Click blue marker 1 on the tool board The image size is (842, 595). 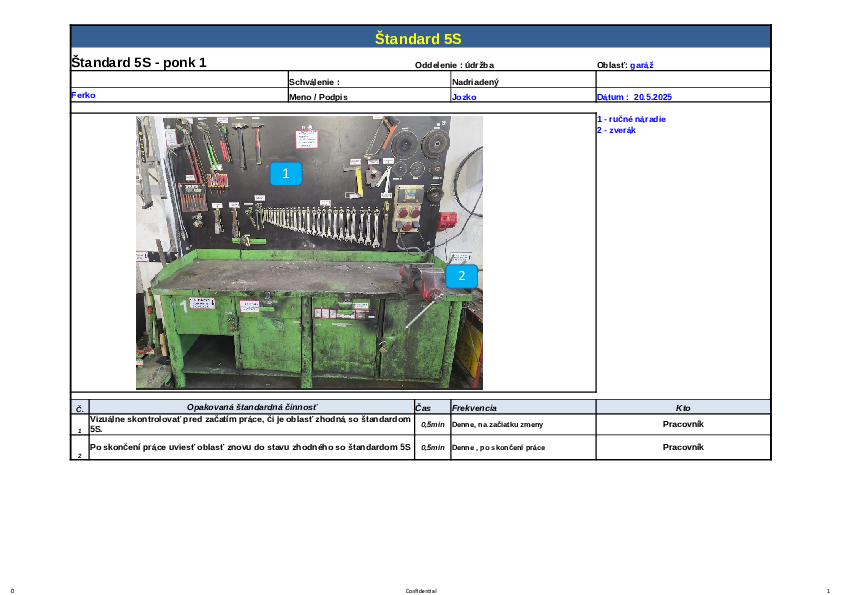coord(286,173)
